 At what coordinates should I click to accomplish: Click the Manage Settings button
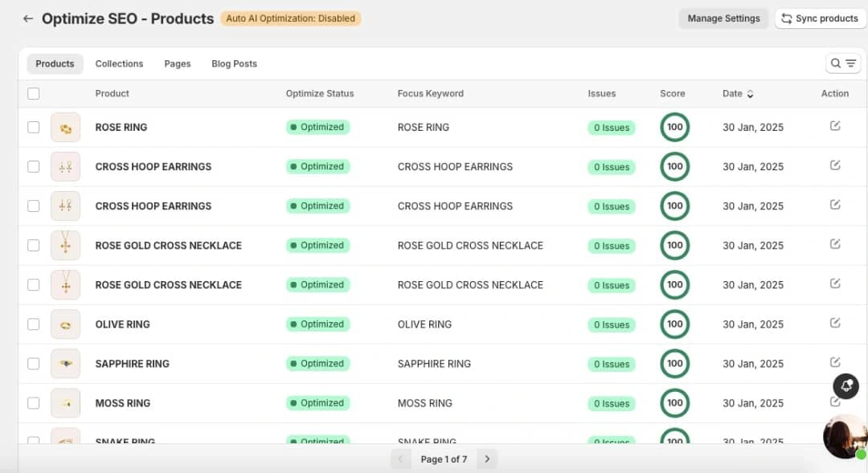click(723, 18)
